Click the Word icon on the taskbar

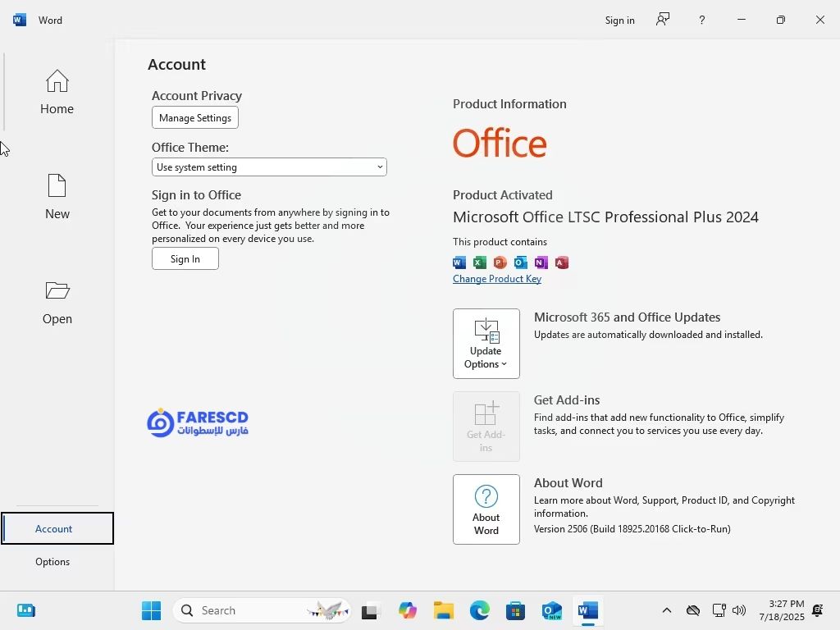(587, 610)
